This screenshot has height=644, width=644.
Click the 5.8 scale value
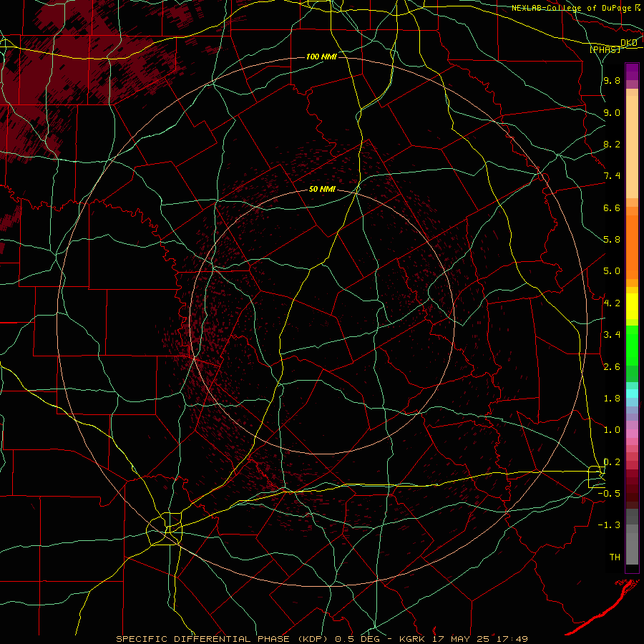612,240
